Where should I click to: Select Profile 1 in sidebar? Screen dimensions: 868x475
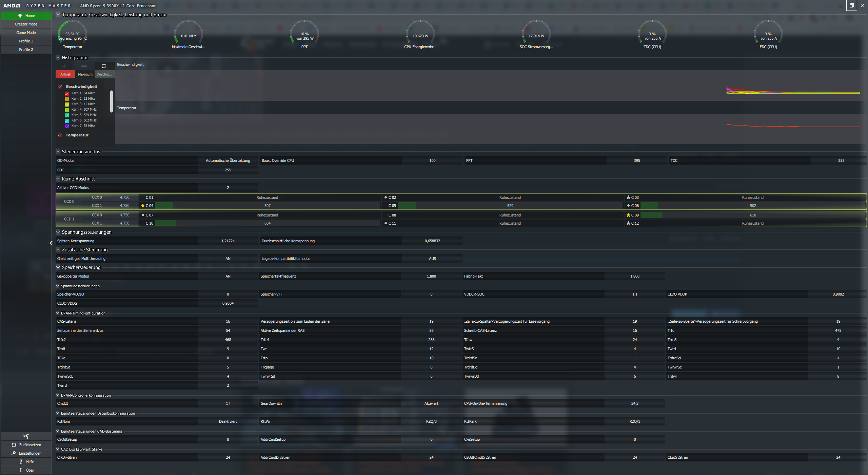click(26, 41)
